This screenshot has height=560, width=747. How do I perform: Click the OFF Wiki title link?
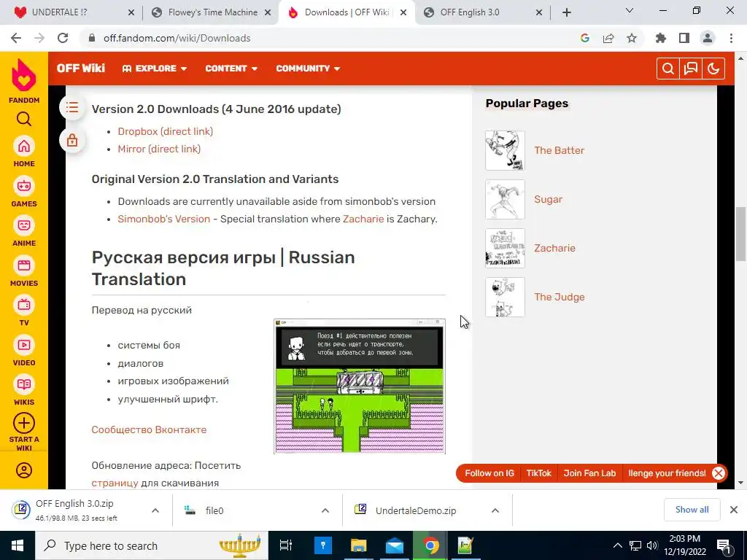[80, 68]
